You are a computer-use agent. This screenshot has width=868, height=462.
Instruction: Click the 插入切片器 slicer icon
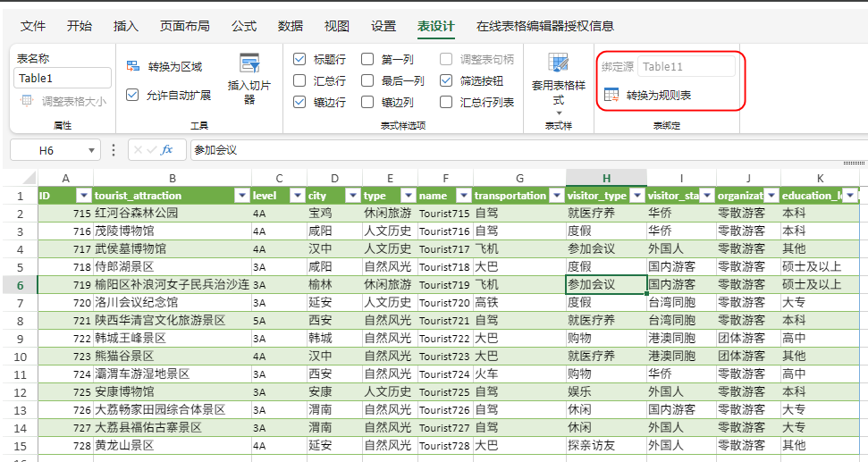pyautogui.click(x=249, y=63)
